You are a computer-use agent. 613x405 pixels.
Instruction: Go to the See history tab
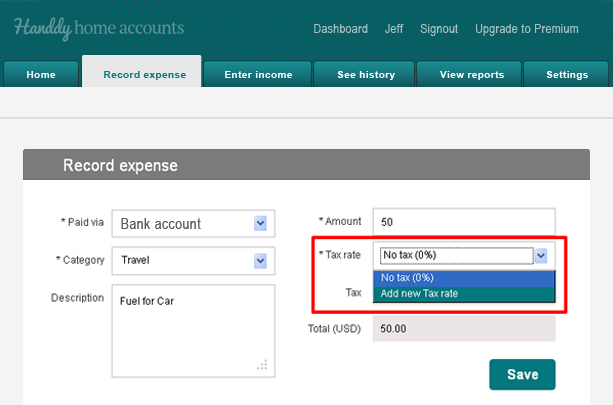tap(366, 74)
